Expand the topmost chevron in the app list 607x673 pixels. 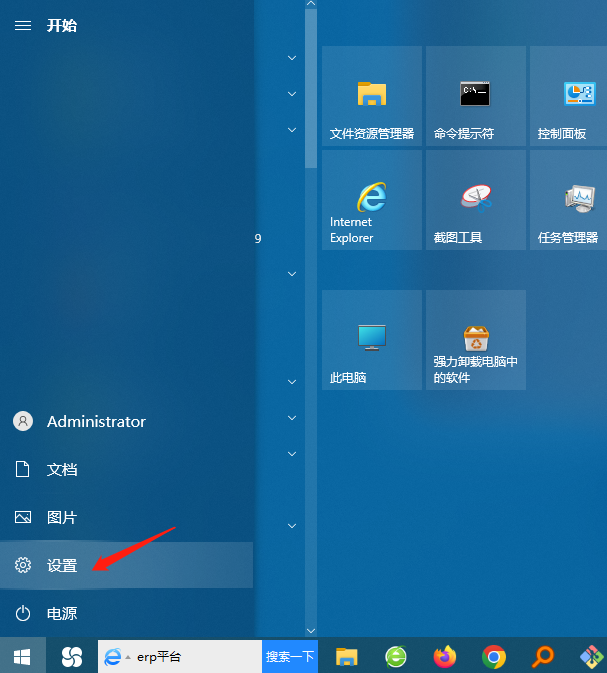[292, 58]
